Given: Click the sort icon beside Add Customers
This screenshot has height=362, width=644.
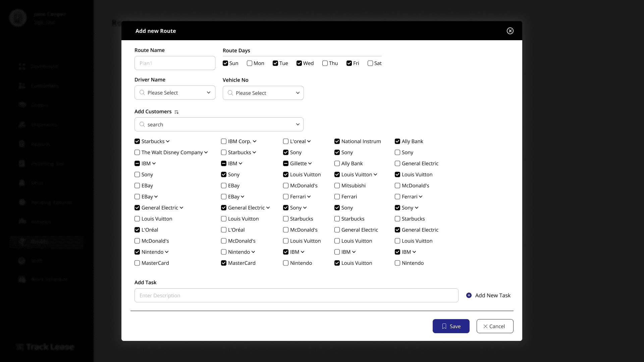Looking at the screenshot, I should pyautogui.click(x=176, y=112).
